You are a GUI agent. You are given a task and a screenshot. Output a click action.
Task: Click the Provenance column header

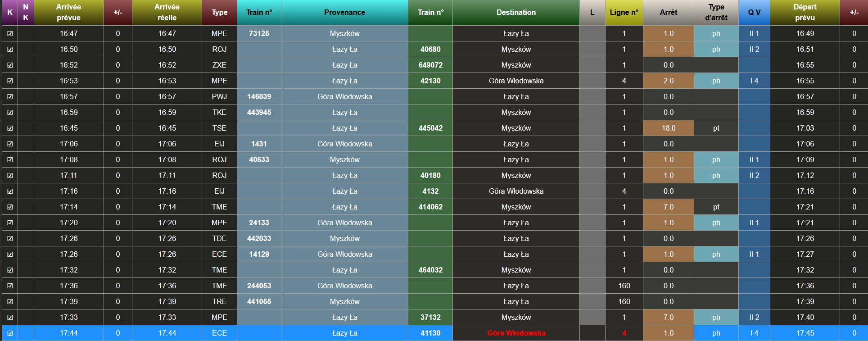pyautogui.click(x=345, y=13)
